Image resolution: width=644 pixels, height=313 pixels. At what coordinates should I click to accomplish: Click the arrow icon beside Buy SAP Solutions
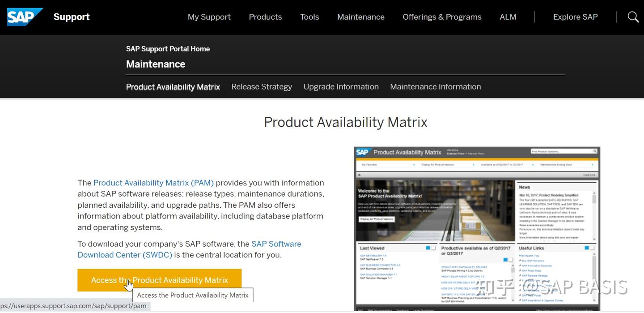click(x=520, y=261)
